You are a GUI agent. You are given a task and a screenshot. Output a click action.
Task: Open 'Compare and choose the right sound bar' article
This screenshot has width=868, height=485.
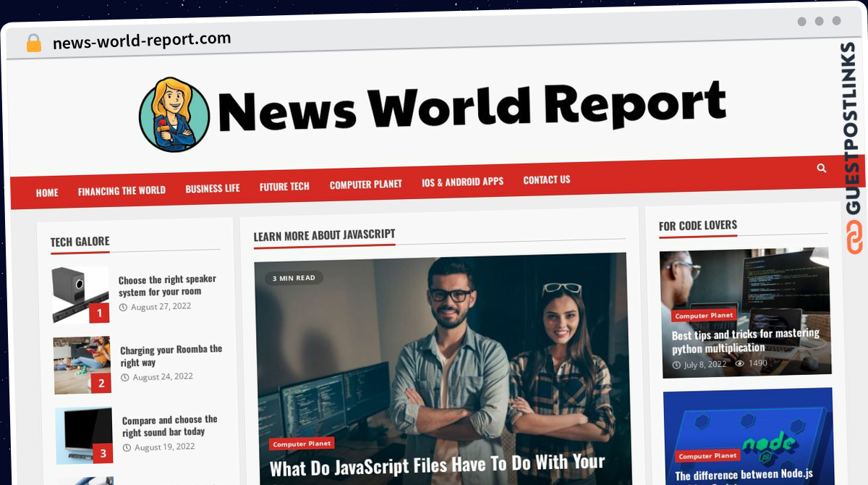[169, 426]
